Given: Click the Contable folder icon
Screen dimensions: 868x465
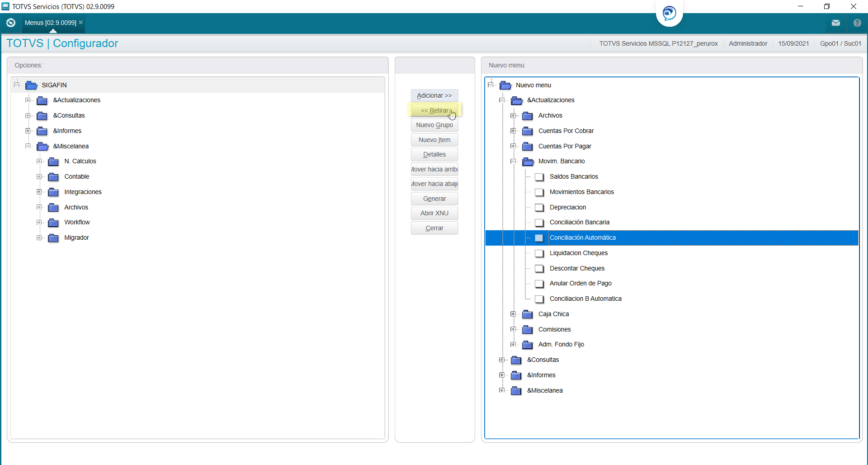Looking at the screenshot, I should click(x=53, y=177).
